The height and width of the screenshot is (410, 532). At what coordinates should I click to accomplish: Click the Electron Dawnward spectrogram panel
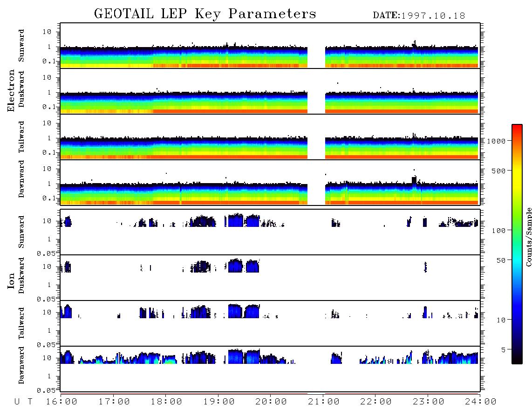(x=270, y=183)
